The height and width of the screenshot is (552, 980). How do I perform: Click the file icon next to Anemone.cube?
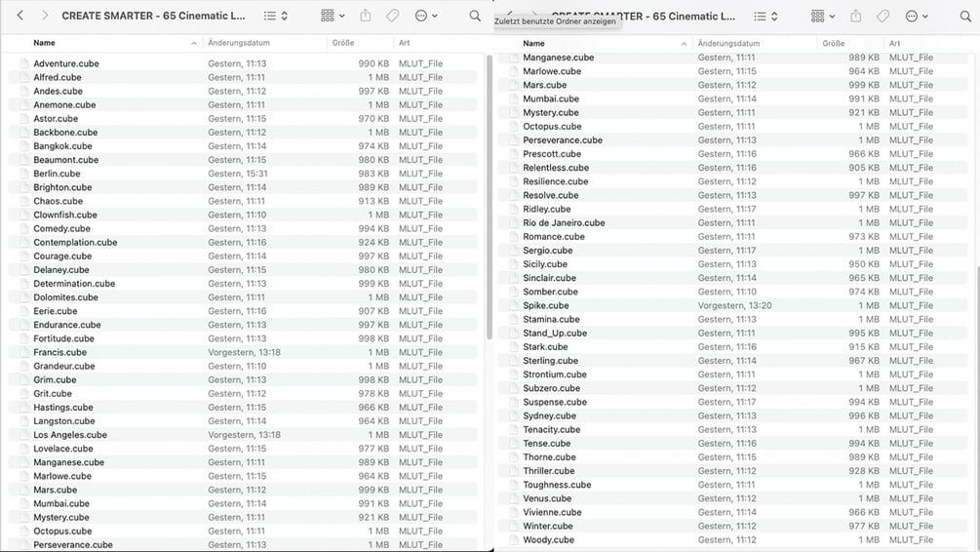point(24,104)
